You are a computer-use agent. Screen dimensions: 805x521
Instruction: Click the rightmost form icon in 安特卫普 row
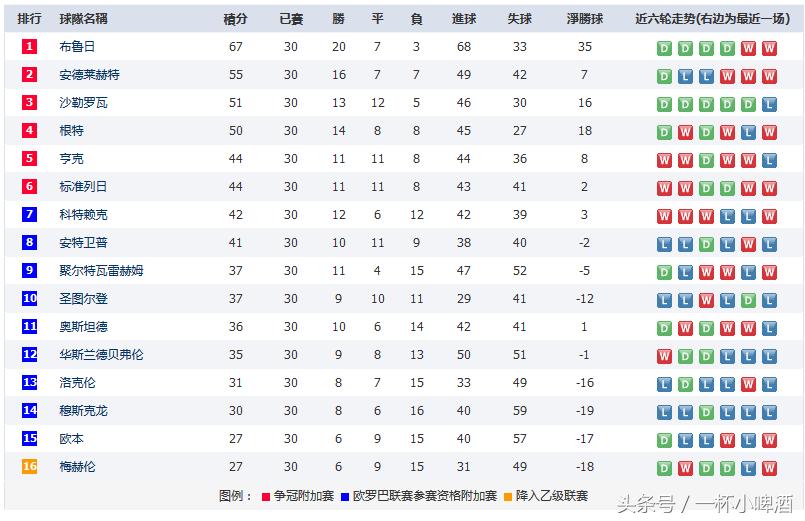769,244
